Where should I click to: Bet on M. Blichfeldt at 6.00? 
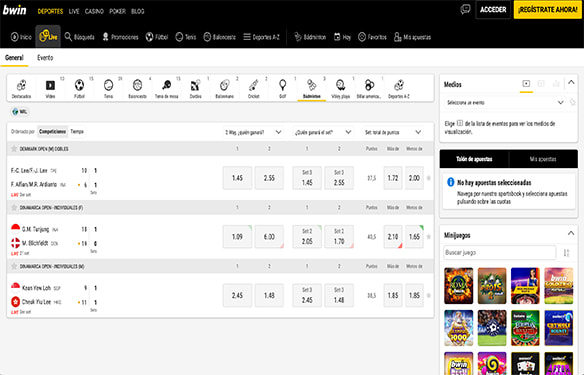pos(269,237)
